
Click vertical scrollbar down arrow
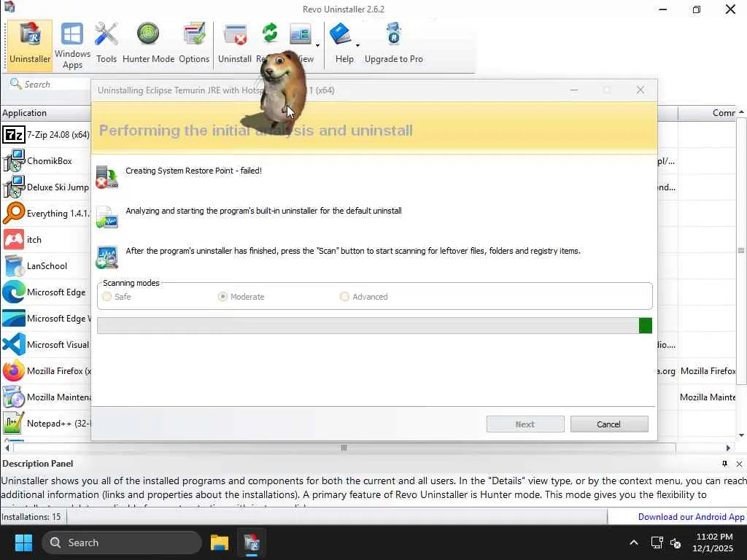pos(741,435)
